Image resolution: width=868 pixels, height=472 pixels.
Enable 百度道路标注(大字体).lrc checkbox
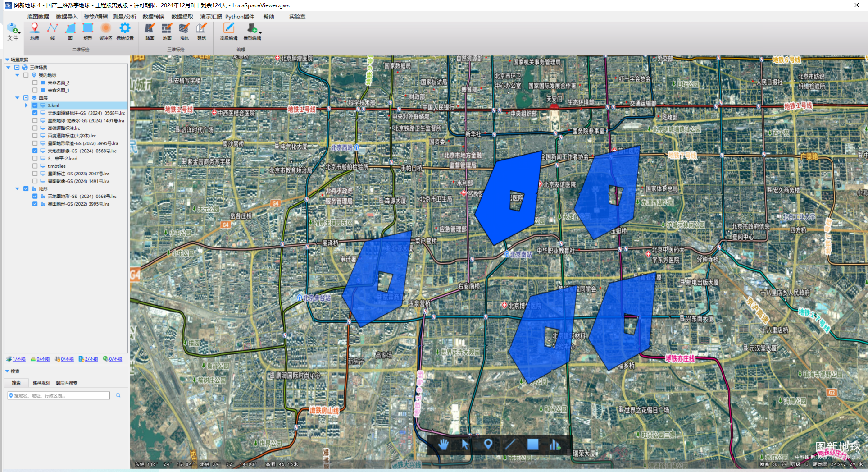click(x=35, y=136)
